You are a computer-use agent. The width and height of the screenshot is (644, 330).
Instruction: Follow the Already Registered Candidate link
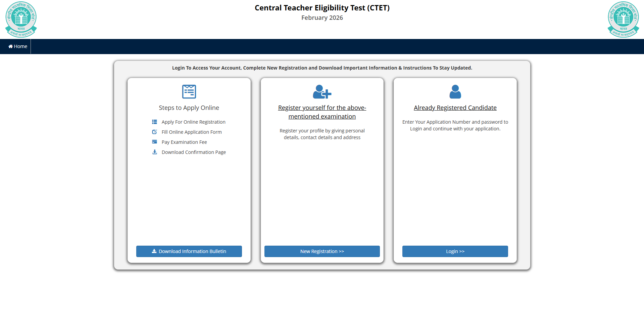455,108
